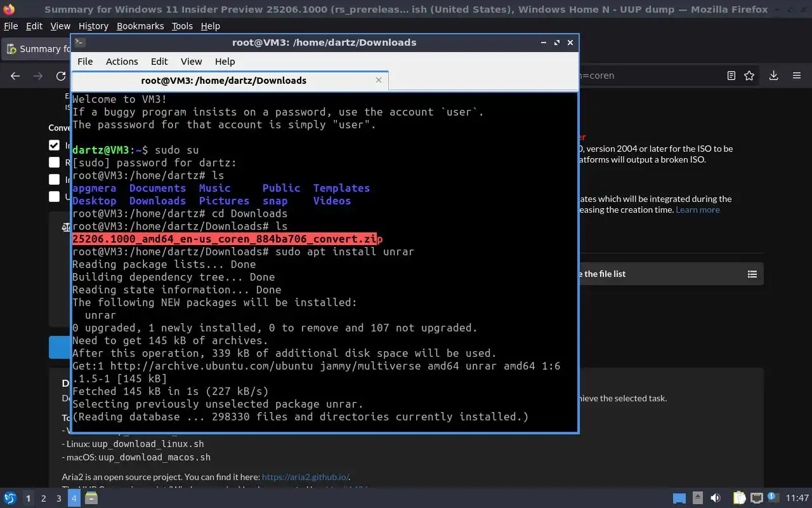This screenshot has height=508, width=812.
Task: Click 'Templates' directory name in terminal output
Action: pos(341,188)
